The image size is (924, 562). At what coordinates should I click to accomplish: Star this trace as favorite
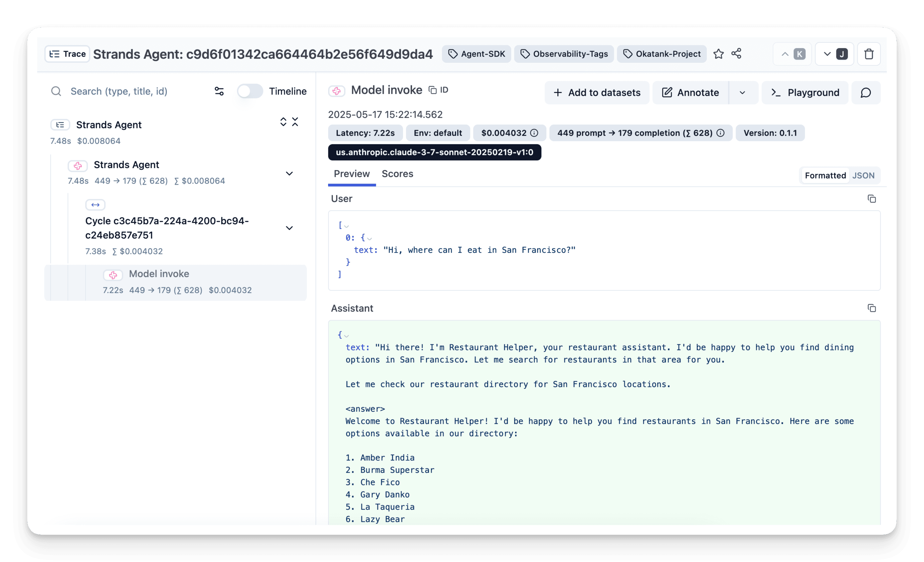click(719, 54)
